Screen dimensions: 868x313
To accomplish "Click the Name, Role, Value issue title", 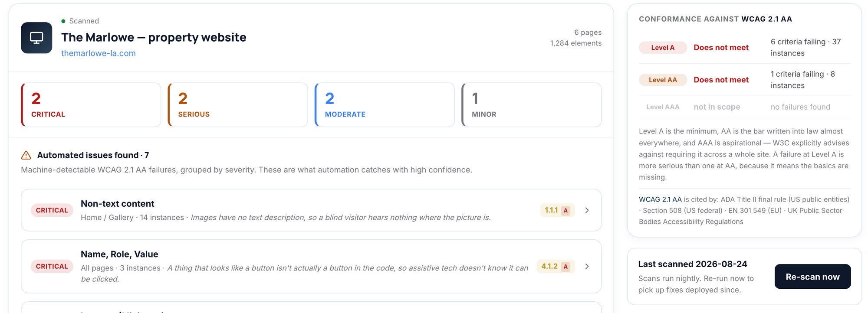I will point(119,254).
